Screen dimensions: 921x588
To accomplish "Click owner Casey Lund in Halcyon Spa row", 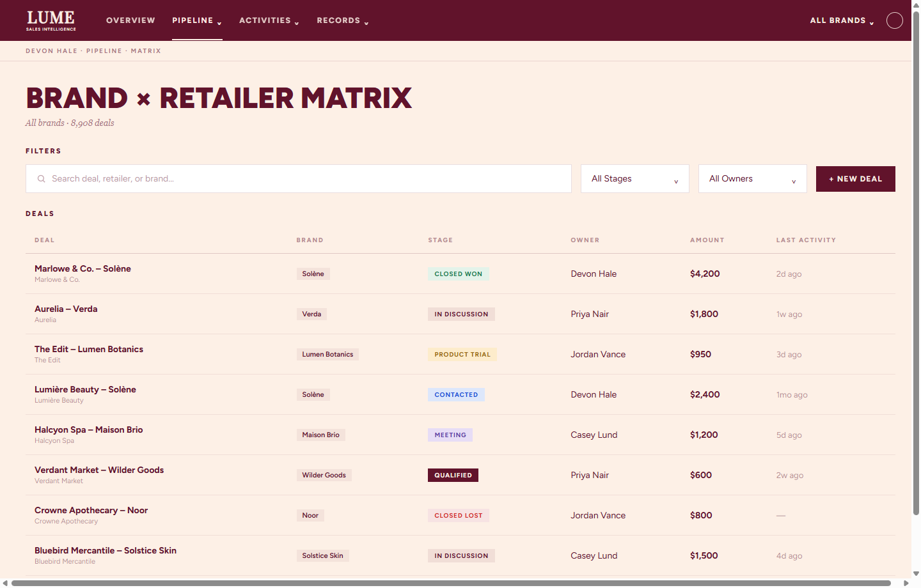I will [594, 435].
